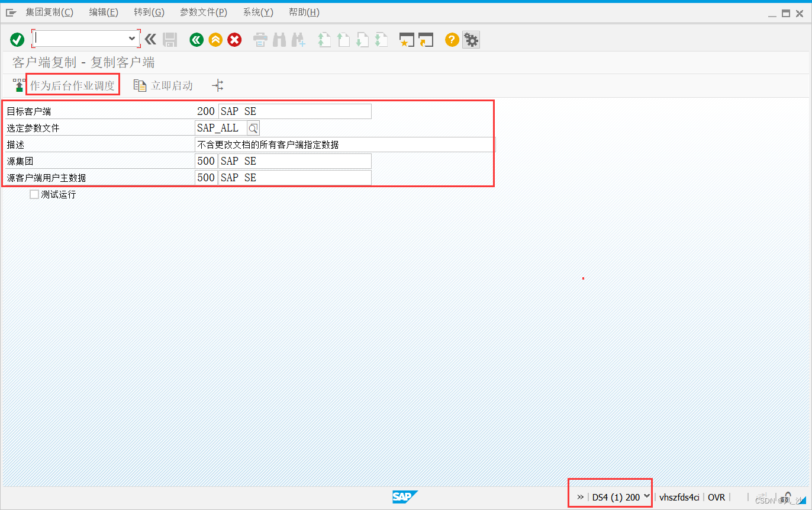The width and height of the screenshot is (812, 510).
Task: Open Help with the question mark icon
Action: pos(452,40)
